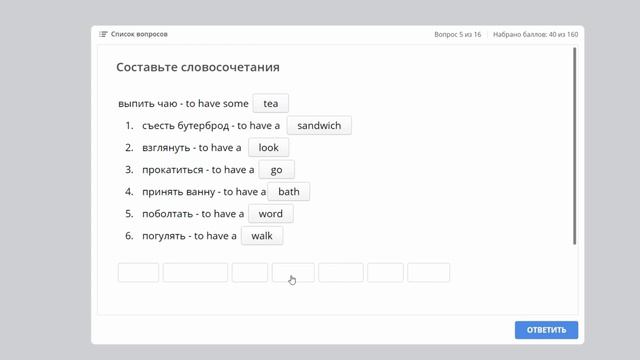Select the 'sandwich' word tile
The width and height of the screenshot is (640, 360).
(x=319, y=125)
